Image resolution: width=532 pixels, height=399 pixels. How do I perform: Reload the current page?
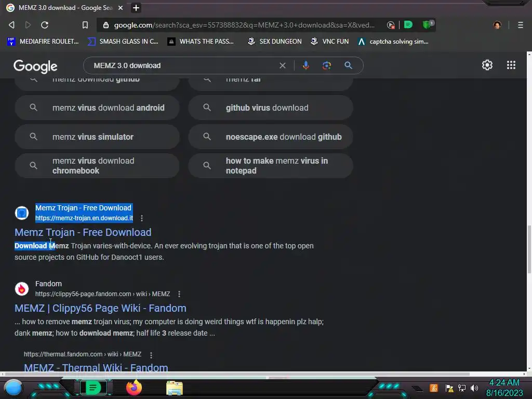45,25
